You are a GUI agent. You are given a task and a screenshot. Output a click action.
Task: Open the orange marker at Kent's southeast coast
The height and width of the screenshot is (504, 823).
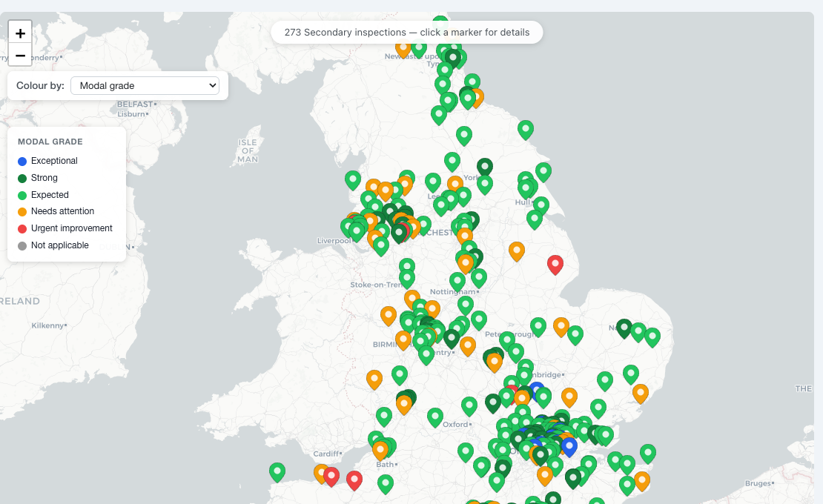pyautogui.click(x=642, y=480)
